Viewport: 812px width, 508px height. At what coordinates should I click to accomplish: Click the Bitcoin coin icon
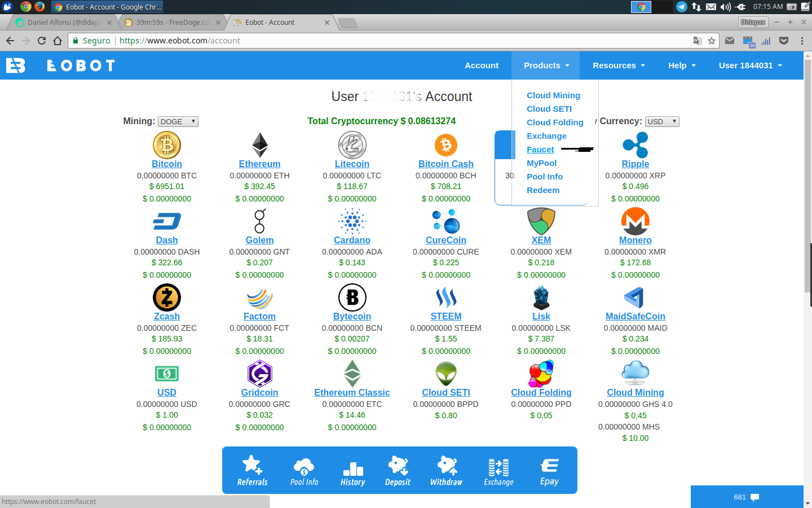(167, 145)
